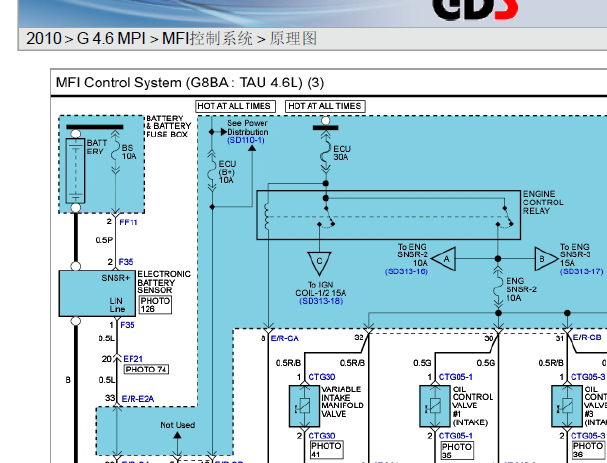Screen dimensions: 607x463
Task: Click the E/R-E2A connector link
Action: (137, 399)
